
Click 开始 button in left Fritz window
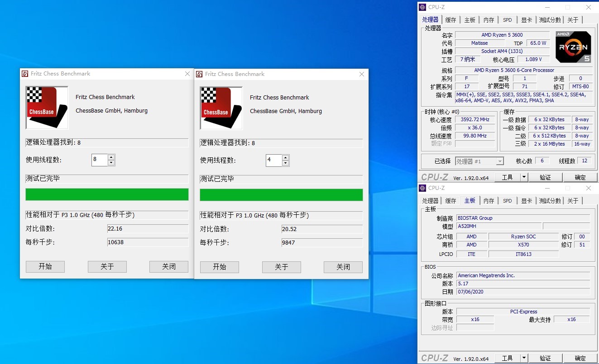[45, 267]
